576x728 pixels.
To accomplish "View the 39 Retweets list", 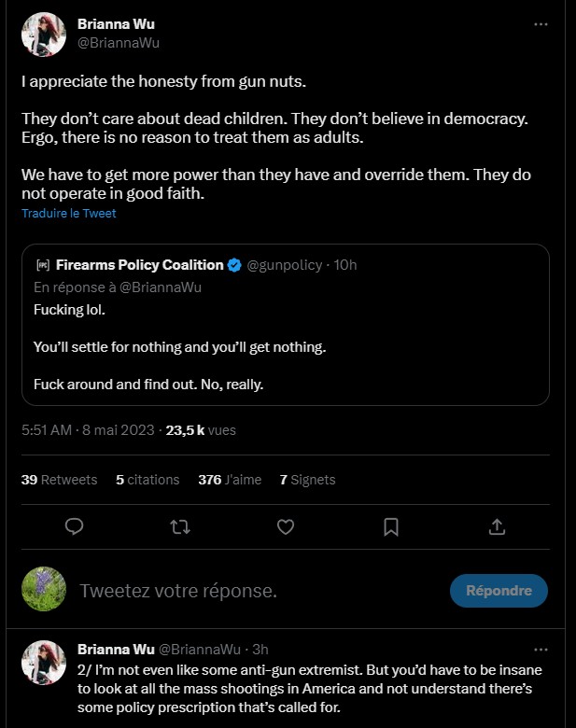I will (x=59, y=480).
